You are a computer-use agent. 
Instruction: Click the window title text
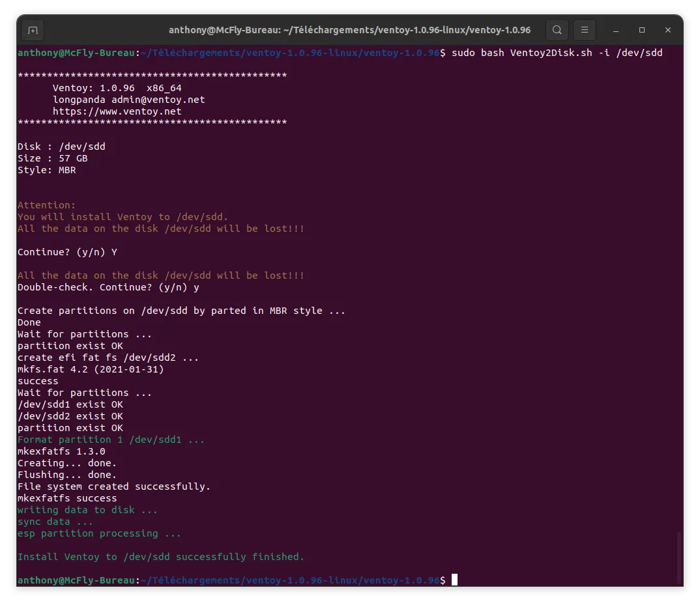pyautogui.click(x=350, y=30)
